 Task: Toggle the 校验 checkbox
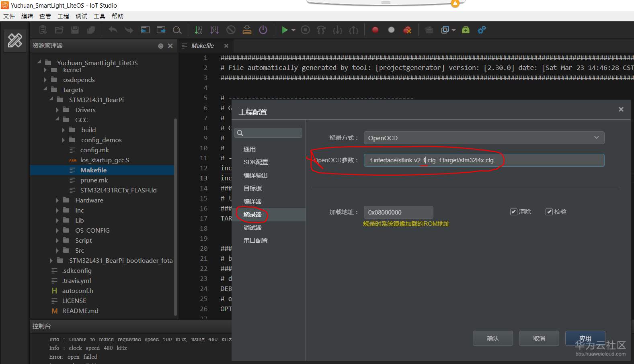pos(549,212)
